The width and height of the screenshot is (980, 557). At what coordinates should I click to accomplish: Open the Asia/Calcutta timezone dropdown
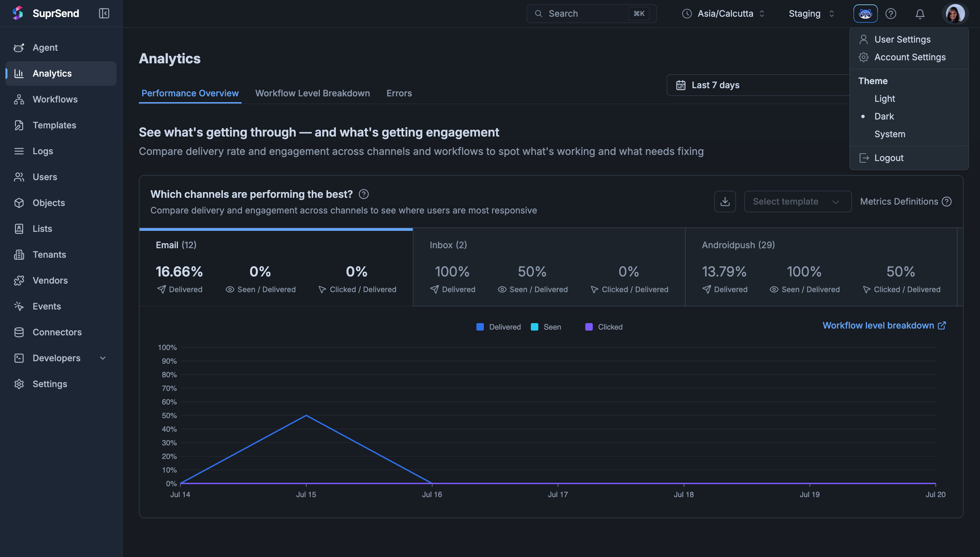tap(723, 14)
